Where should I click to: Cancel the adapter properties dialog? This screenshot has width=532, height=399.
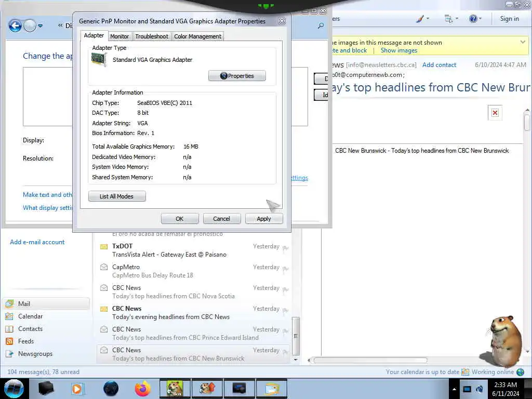(222, 219)
